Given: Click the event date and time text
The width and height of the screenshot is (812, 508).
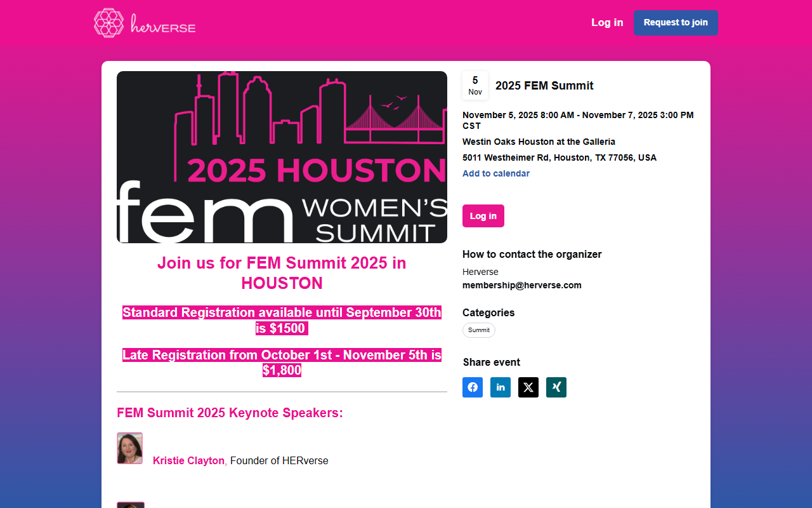Looking at the screenshot, I should coord(578,120).
